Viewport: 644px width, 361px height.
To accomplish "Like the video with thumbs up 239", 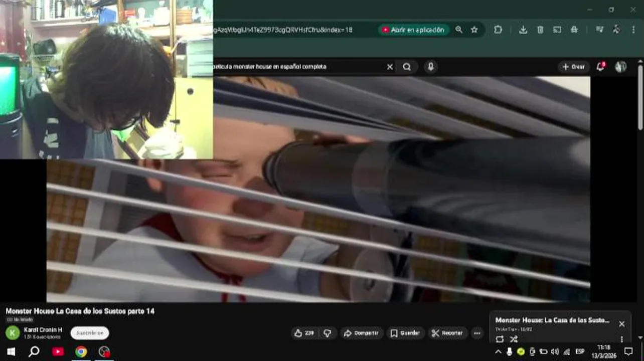I will pyautogui.click(x=304, y=333).
